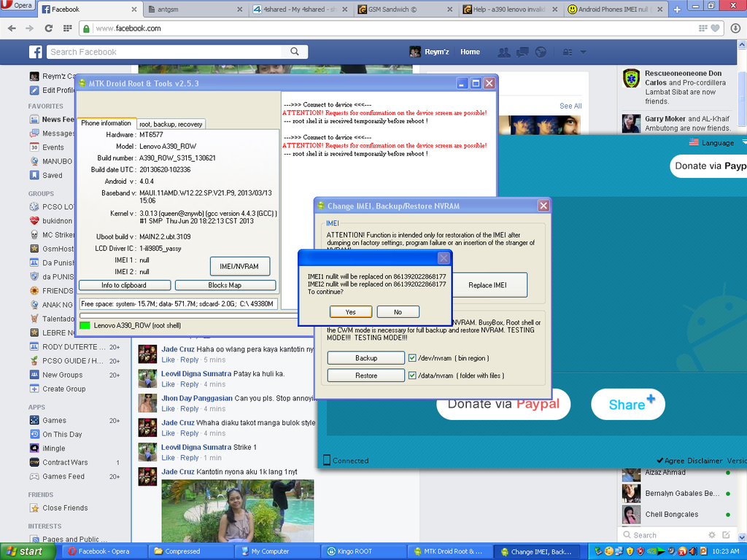Click the browser back arrow
Viewport: 747px width, 560px height.
[12, 28]
